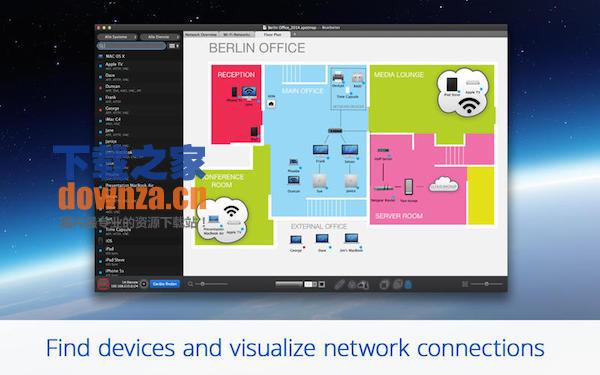
Task: Click the magnifier zoom icon in bottom bar
Action: [190, 284]
